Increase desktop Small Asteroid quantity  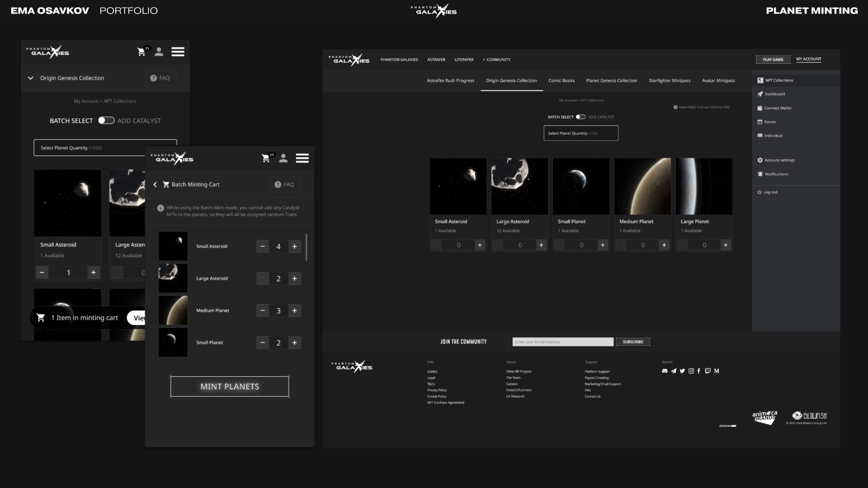[x=480, y=245]
